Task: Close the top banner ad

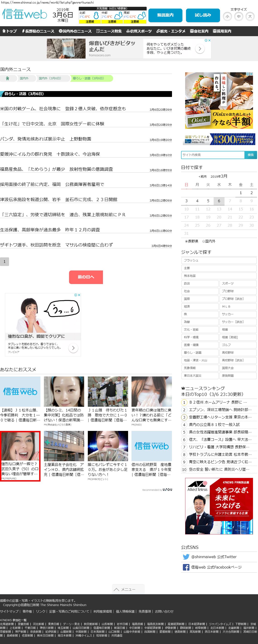Action: tap(209, 40)
